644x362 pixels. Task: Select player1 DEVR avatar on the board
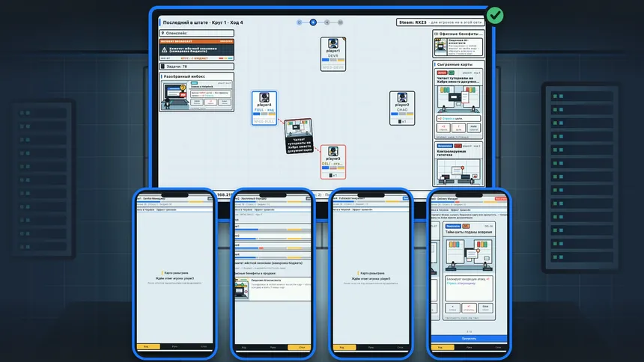pyautogui.click(x=333, y=44)
